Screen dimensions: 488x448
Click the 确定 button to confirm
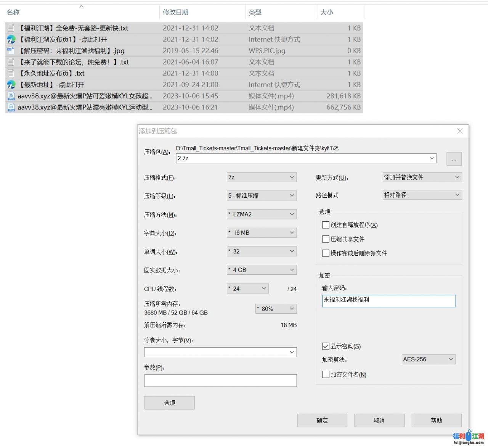[x=322, y=420]
